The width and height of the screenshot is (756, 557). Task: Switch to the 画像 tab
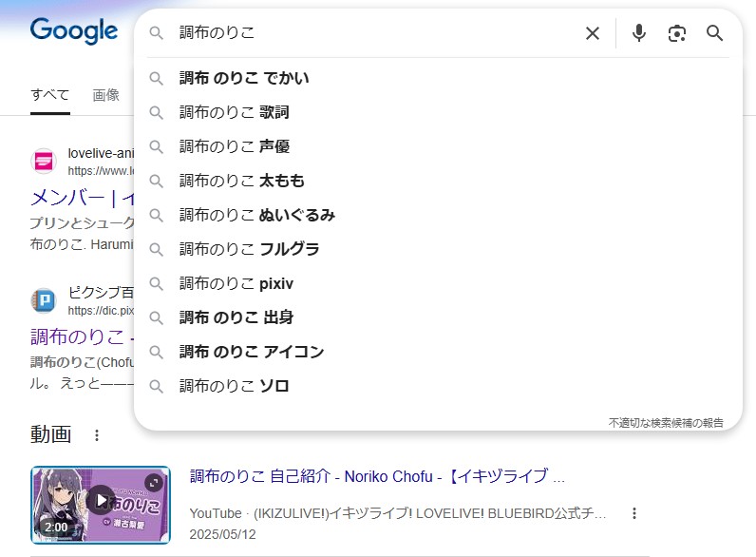tap(106, 95)
